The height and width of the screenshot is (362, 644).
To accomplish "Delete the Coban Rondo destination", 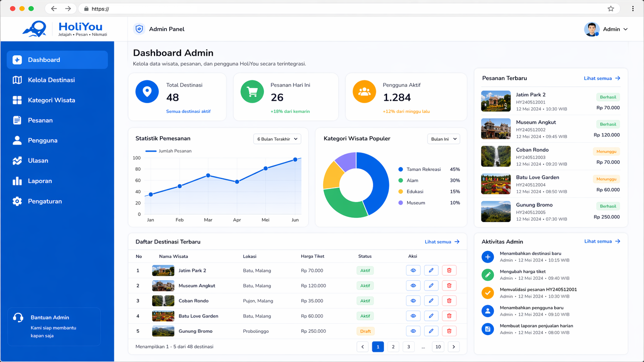I will tap(449, 301).
